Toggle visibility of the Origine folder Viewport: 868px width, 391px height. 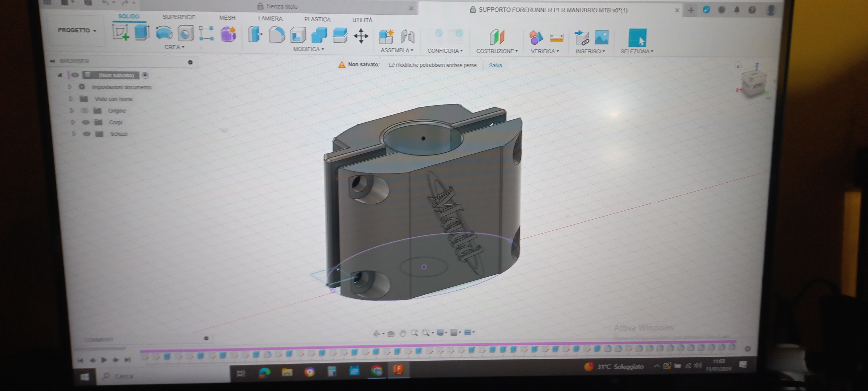click(84, 111)
